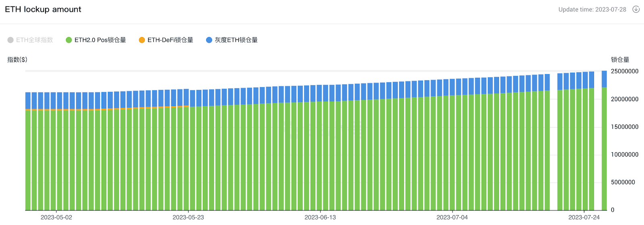
Task: Click the blue 灰度ETH legend dot
Action: [209, 40]
